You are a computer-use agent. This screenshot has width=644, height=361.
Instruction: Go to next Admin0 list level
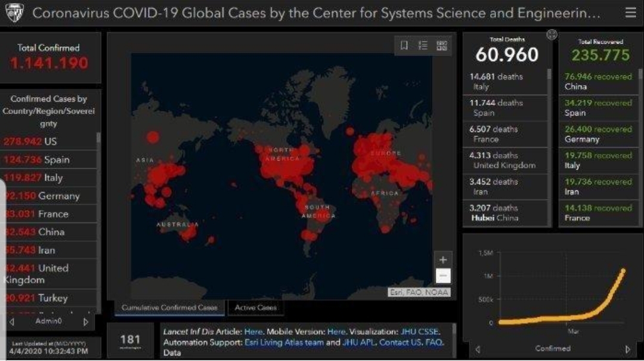[86, 322]
